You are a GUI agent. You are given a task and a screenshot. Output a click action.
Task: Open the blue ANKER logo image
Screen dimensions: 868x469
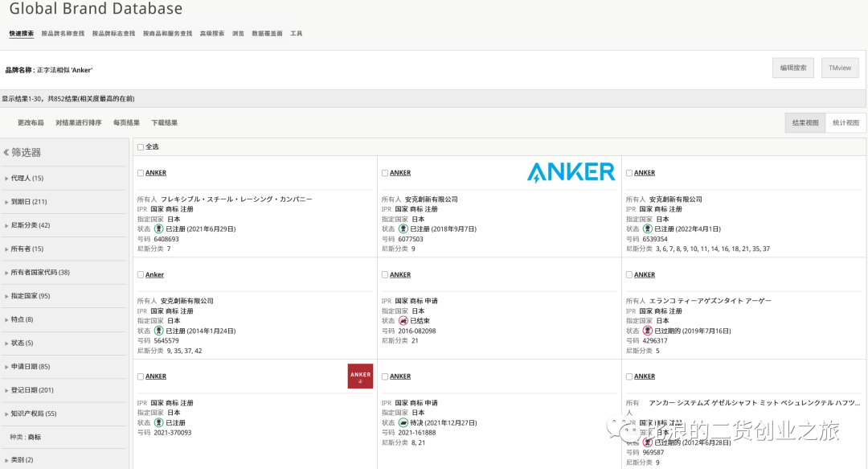point(571,172)
